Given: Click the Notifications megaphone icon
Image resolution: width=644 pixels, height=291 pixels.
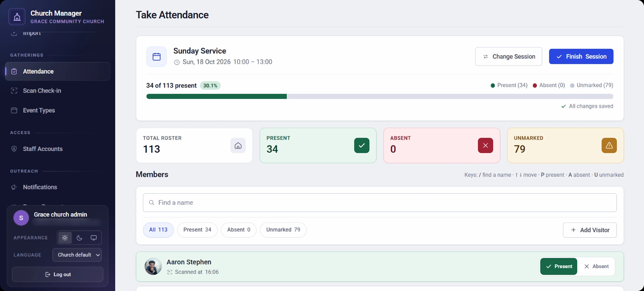Looking at the screenshot, I should (14, 187).
